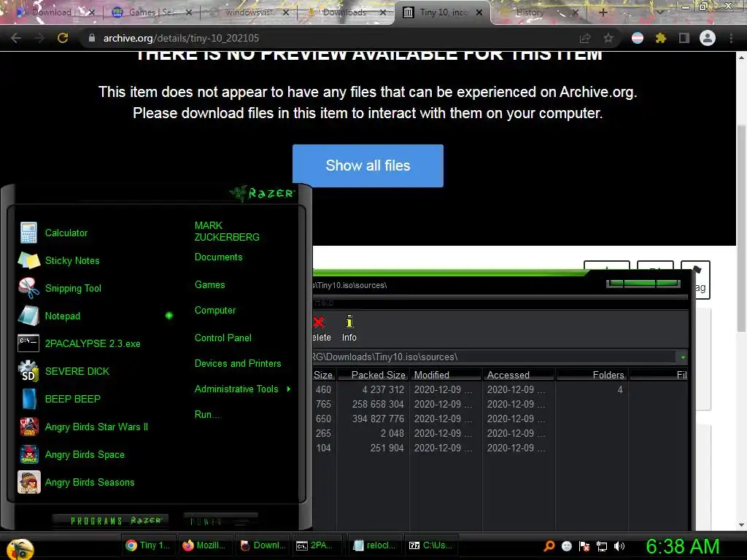Switch to the Downloads browser tab
The image size is (747, 560).
coord(347,12)
